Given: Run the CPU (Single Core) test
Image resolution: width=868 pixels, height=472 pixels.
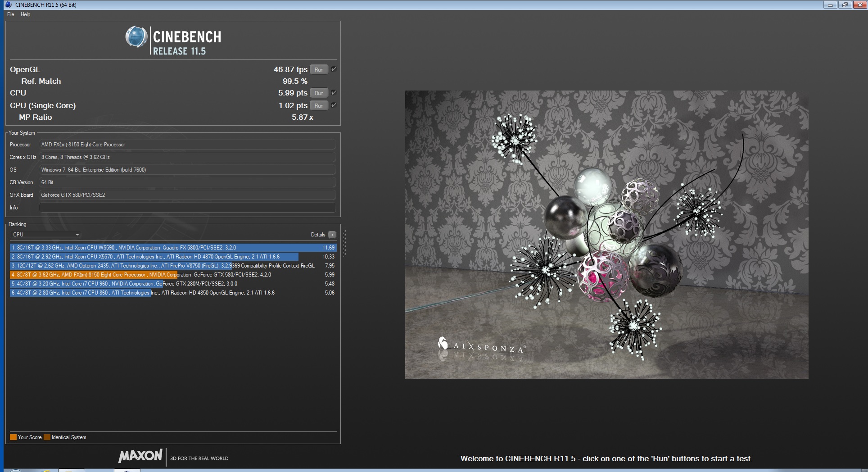Looking at the screenshot, I should (319, 106).
